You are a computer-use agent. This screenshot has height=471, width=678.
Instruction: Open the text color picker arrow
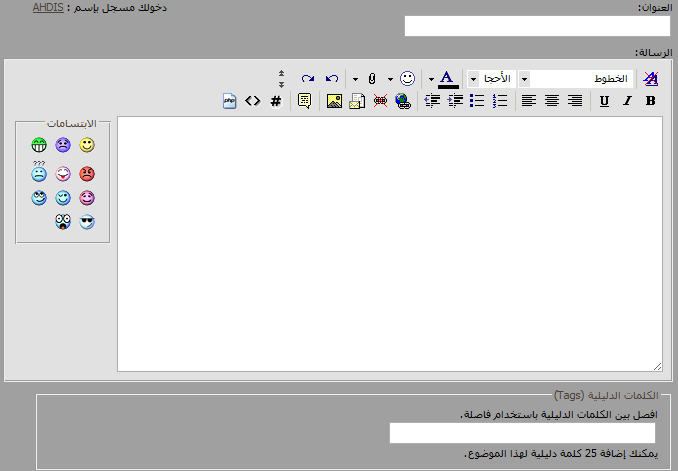pyautogui.click(x=431, y=78)
